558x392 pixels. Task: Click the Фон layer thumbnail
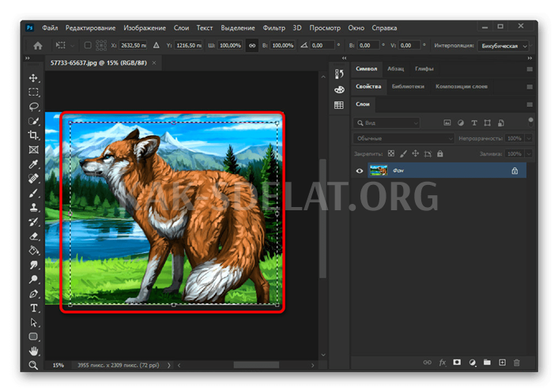pos(379,171)
